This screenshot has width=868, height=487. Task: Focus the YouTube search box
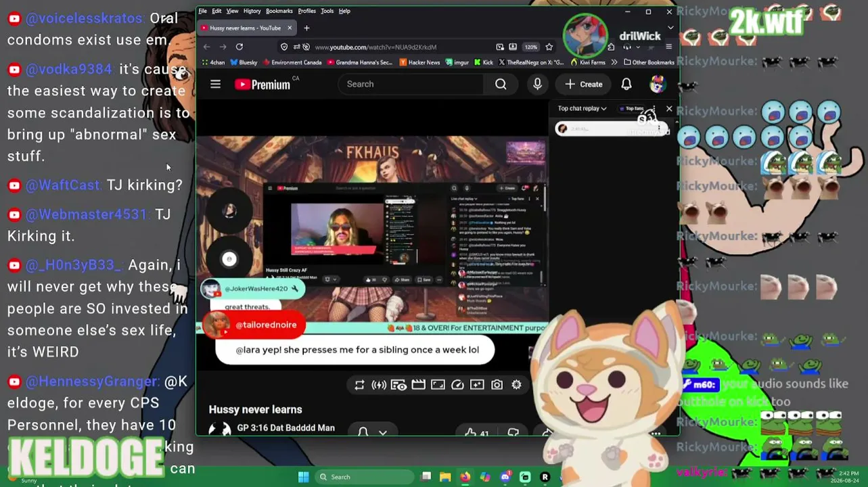pos(411,84)
